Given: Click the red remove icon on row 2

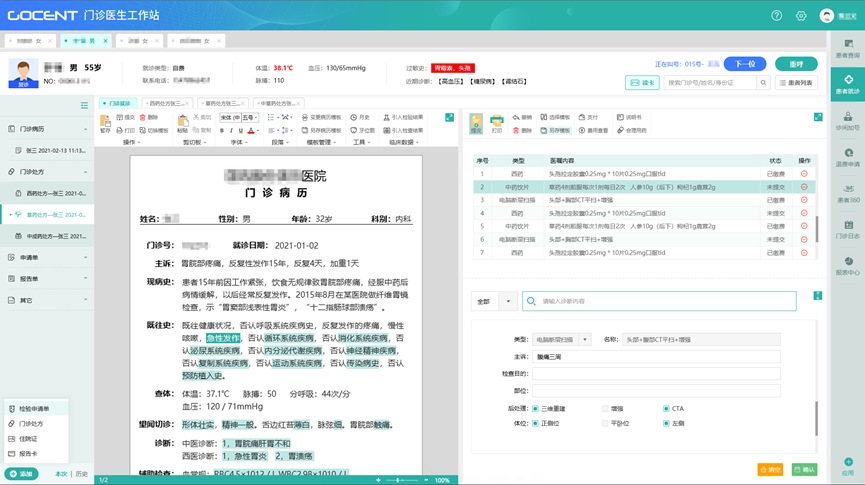Looking at the screenshot, I should coord(804,187).
